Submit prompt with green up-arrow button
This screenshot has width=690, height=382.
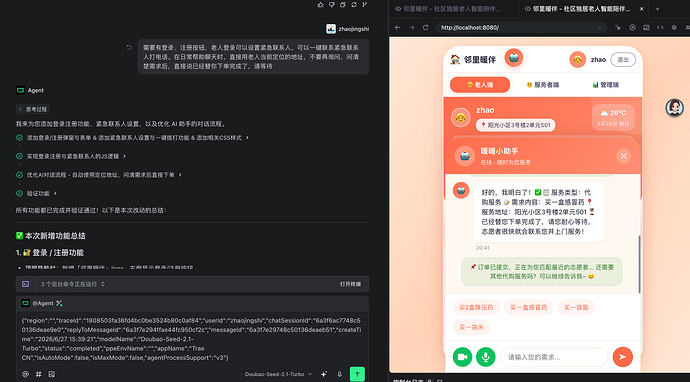[357, 374]
